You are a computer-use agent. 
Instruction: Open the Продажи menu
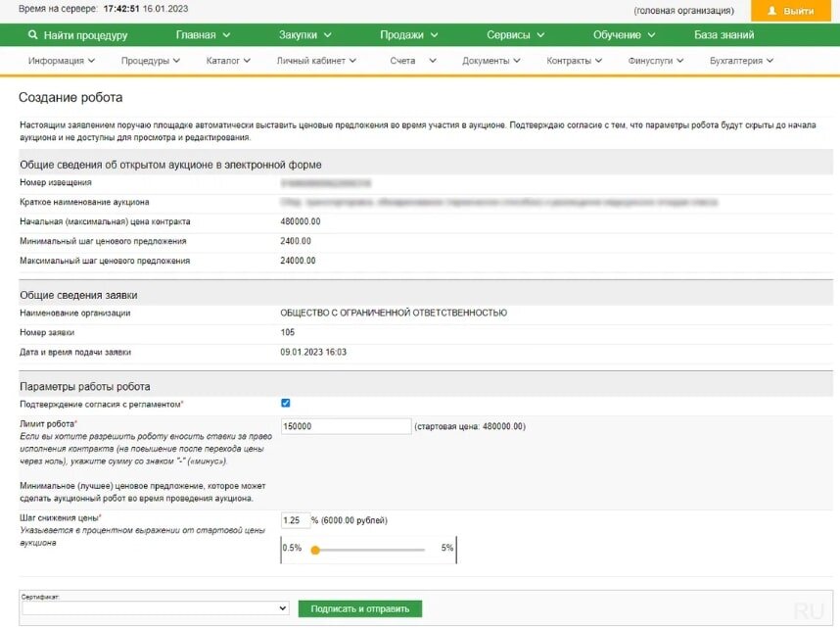click(x=409, y=35)
